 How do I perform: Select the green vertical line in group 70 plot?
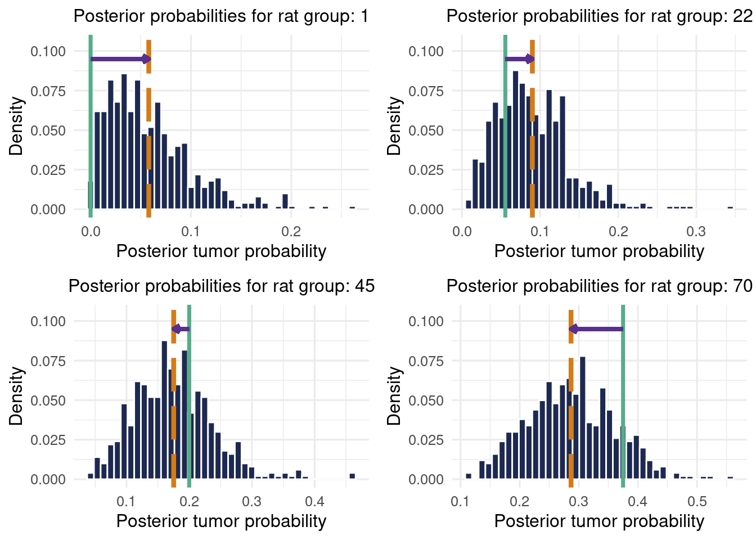[x=623, y=394]
